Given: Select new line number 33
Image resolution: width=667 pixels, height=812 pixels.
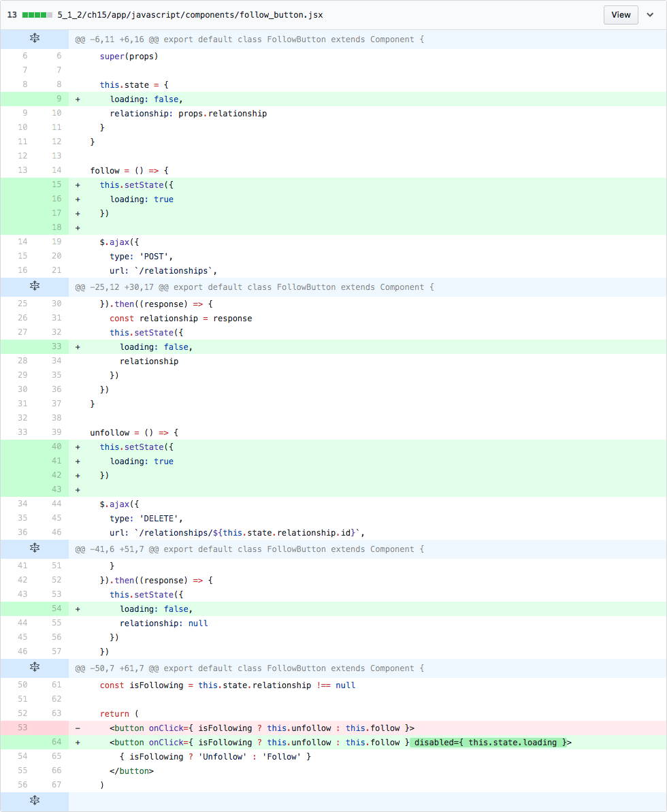Looking at the screenshot, I should [x=56, y=346].
